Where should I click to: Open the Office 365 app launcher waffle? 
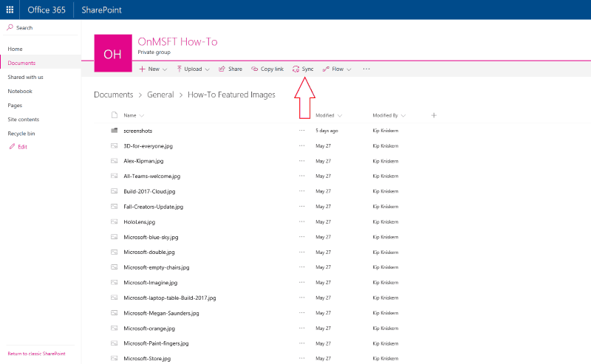[x=10, y=10]
